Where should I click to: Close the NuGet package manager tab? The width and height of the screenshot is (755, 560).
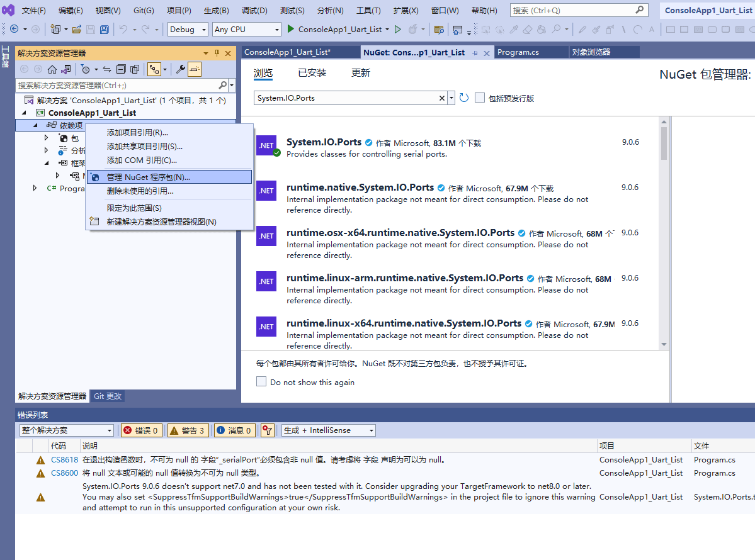point(486,53)
